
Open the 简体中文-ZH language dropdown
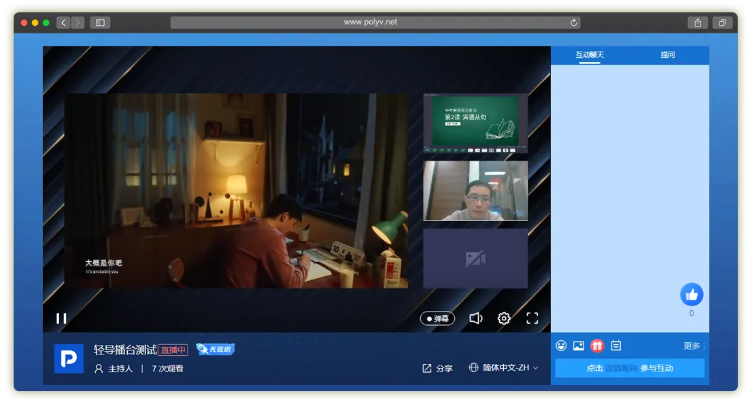504,368
